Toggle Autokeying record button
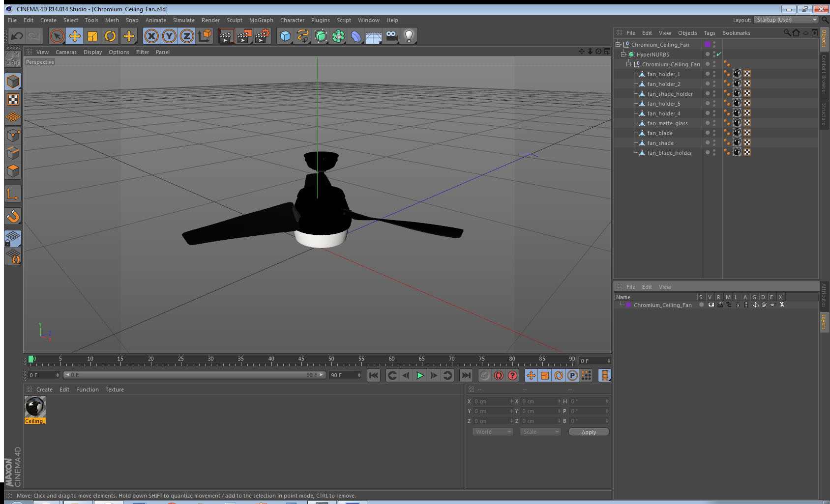Image resolution: width=830 pixels, height=504 pixels. click(x=499, y=375)
